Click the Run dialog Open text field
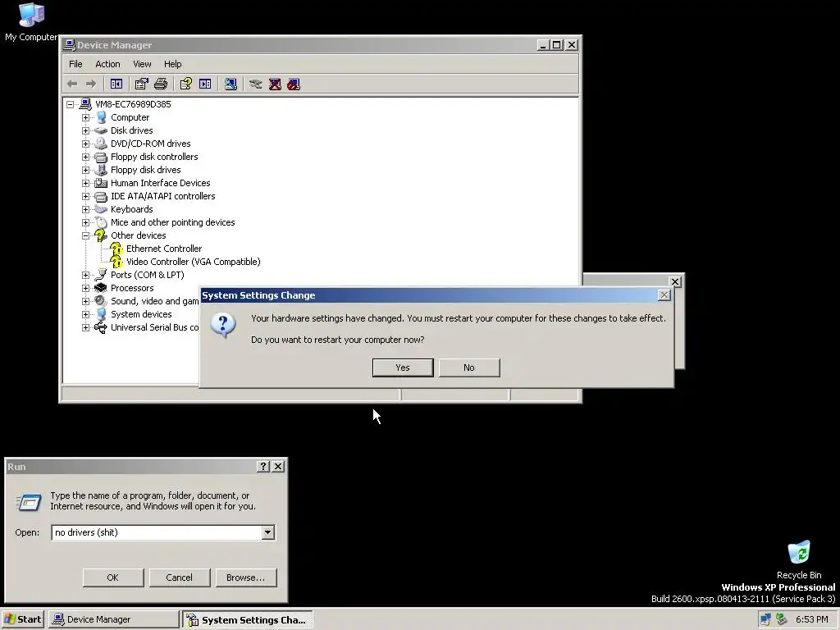 [x=157, y=532]
